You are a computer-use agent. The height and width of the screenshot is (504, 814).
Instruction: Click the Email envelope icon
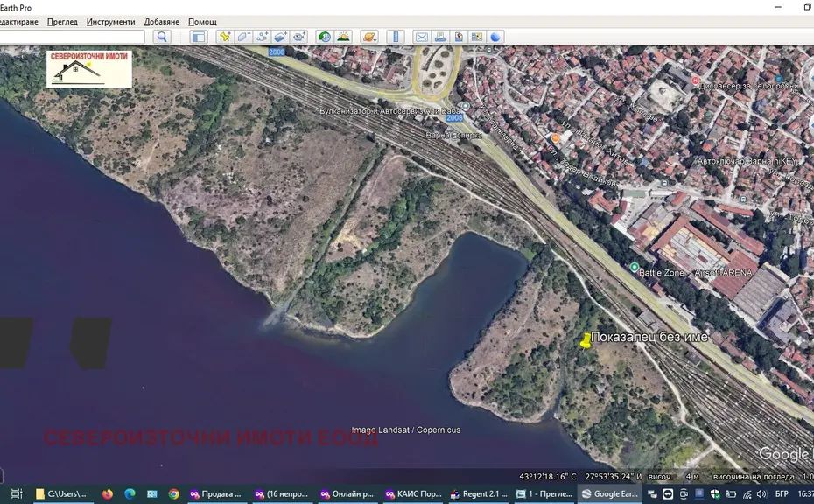421,37
